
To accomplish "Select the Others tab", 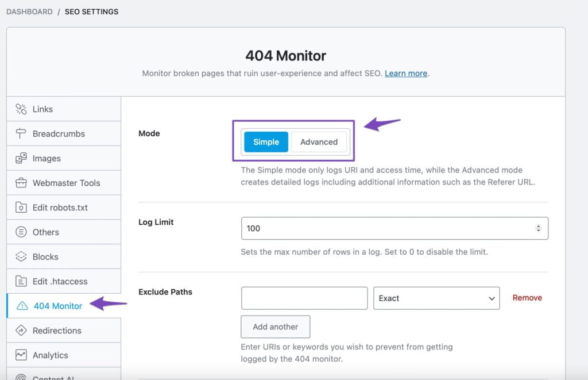I will 64,232.
